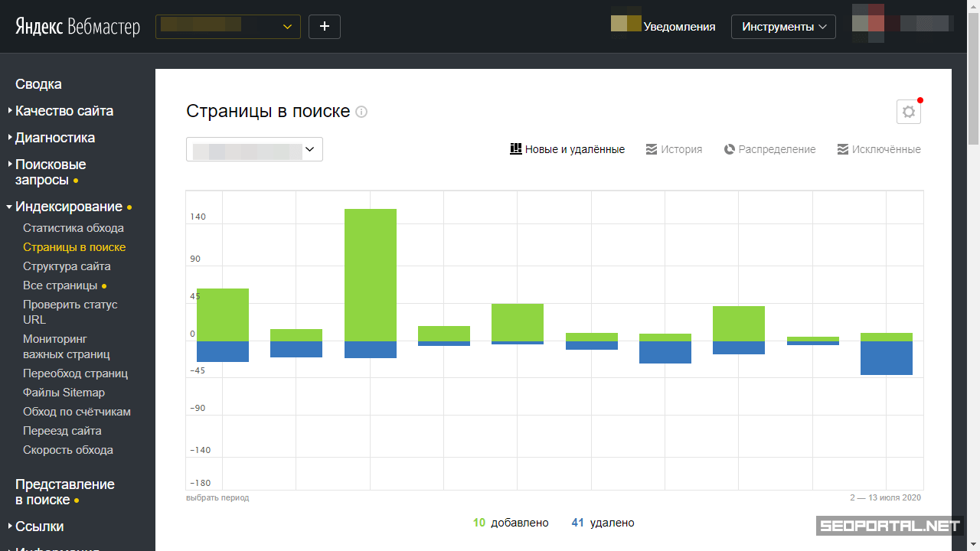Go to Файлы Sitemap page
This screenshot has width=980, height=551.
click(x=64, y=393)
